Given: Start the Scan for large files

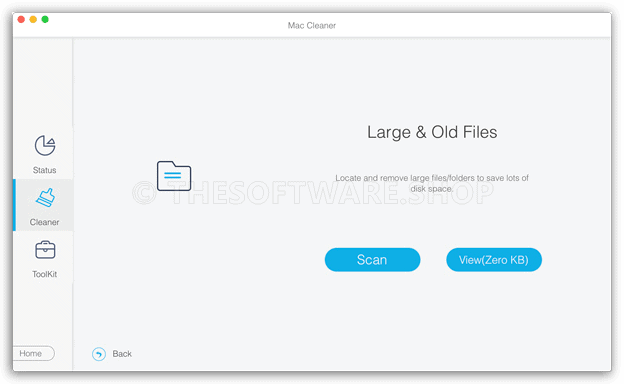Looking at the screenshot, I should click(x=372, y=260).
